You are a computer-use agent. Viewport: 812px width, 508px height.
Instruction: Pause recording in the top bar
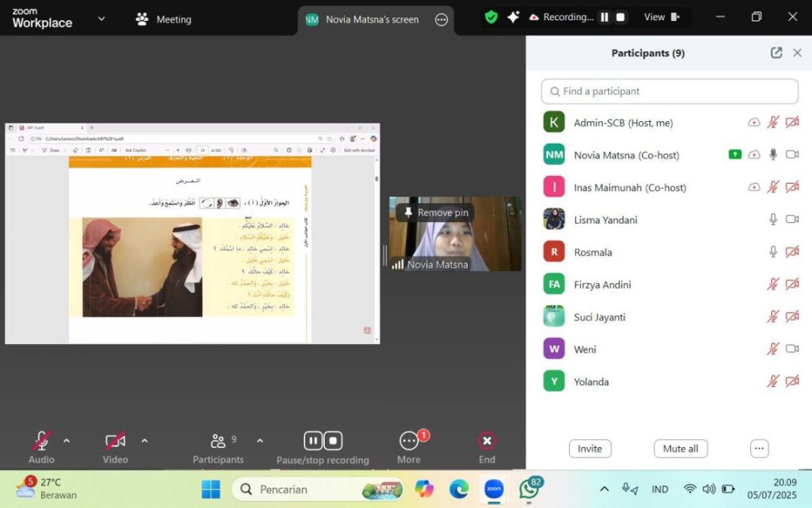[604, 17]
